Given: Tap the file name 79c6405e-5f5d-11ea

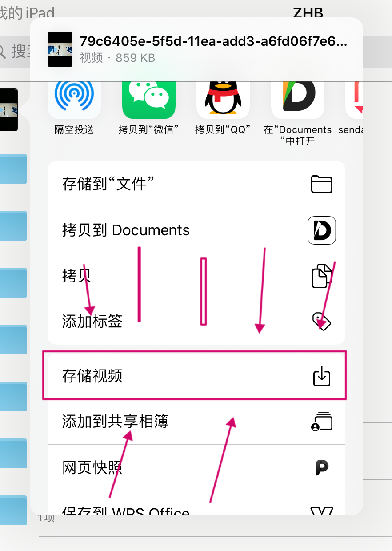Looking at the screenshot, I should coord(213,41).
